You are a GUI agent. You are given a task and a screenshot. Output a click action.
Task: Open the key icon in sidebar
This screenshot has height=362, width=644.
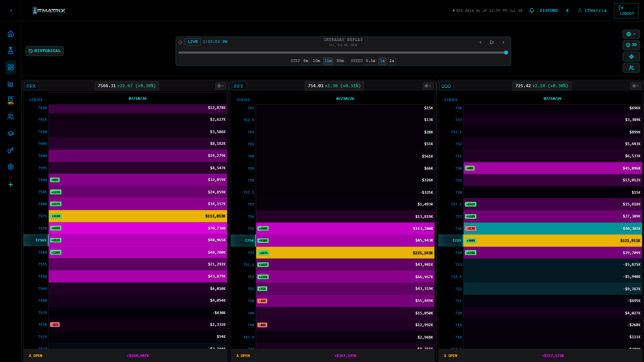[x=11, y=150]
